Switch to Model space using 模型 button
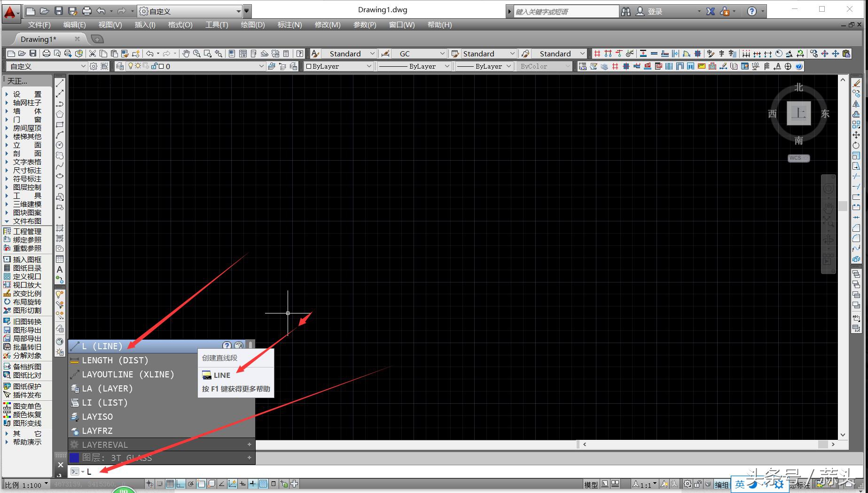This screenshot has width=868, height=493. point(591,485)
